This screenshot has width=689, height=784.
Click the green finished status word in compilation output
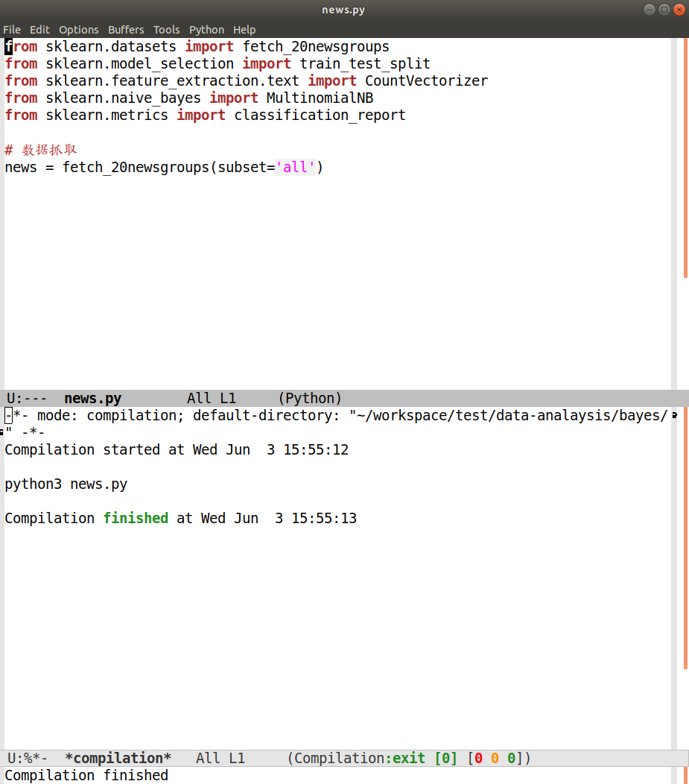point(136,518)
